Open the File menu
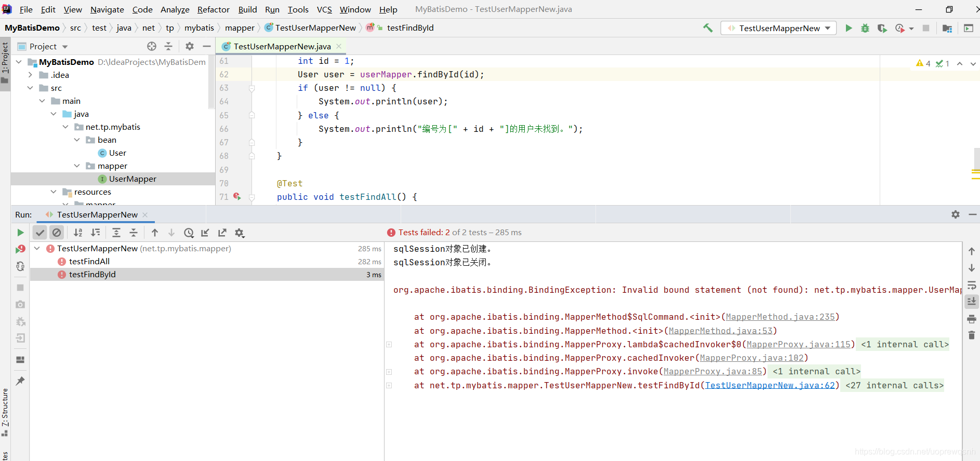The height and width of the screenshot is (461, 980). click(x=26, y=9)
